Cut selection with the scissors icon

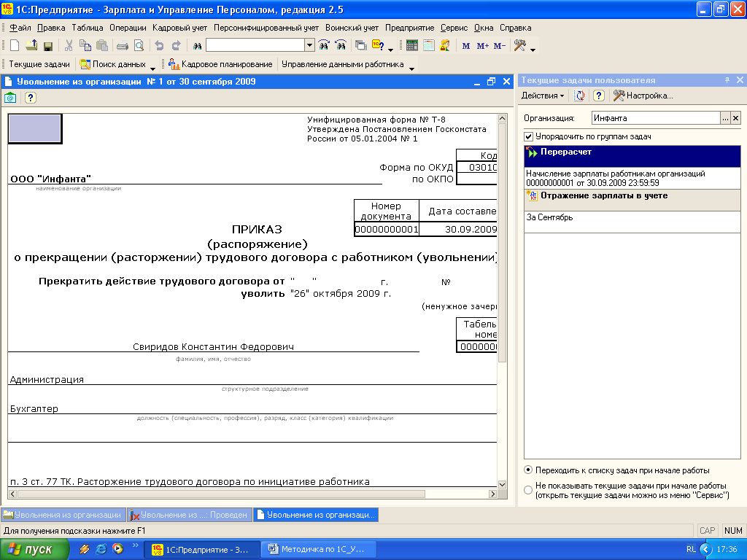69,46
